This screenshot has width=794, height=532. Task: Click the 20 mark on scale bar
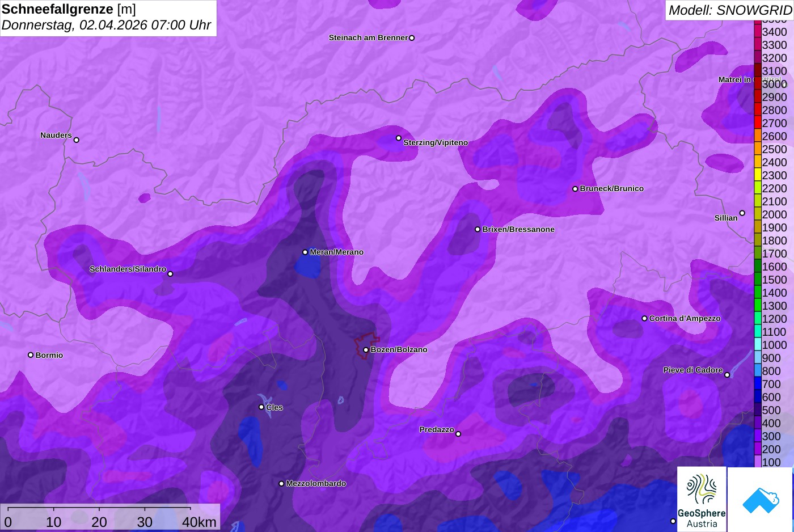(x=99, y=522)
